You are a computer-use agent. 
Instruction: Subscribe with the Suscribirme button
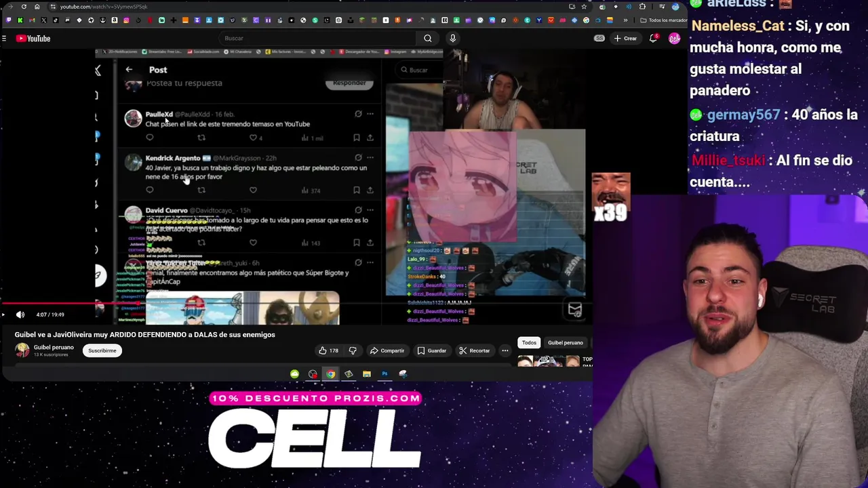pyautogui.click(x=102, y=350)
